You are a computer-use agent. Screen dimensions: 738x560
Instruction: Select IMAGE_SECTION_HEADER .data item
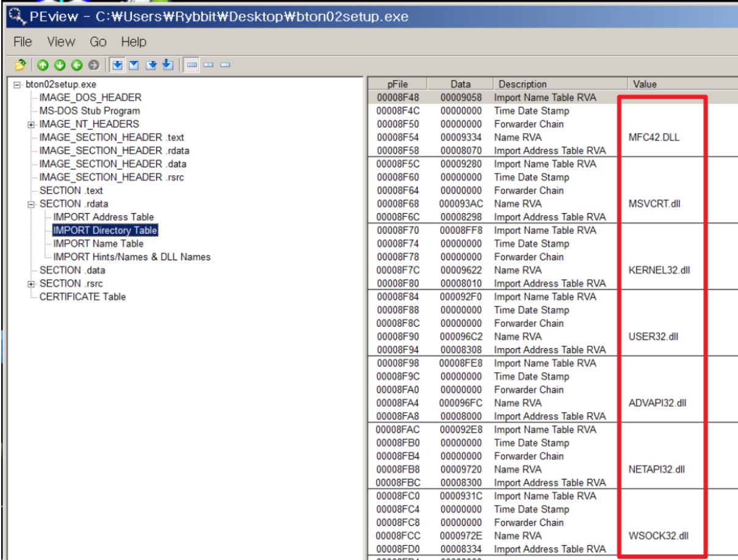(113, 164)
